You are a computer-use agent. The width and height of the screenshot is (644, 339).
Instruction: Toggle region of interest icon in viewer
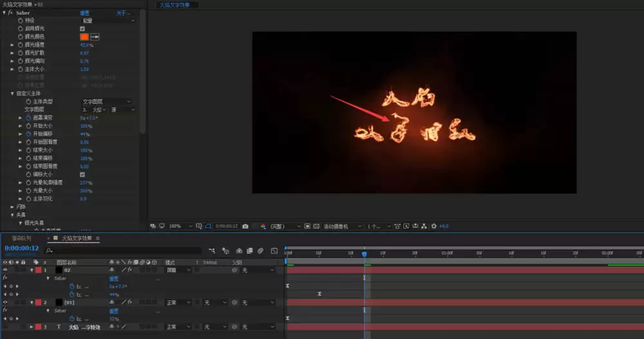point(307,226)
